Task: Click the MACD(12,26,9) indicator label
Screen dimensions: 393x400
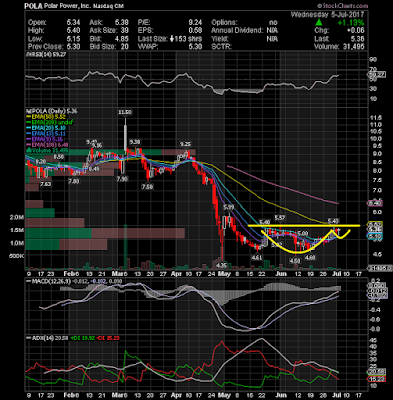Action: pyautogui.click(x=48, y=282)
